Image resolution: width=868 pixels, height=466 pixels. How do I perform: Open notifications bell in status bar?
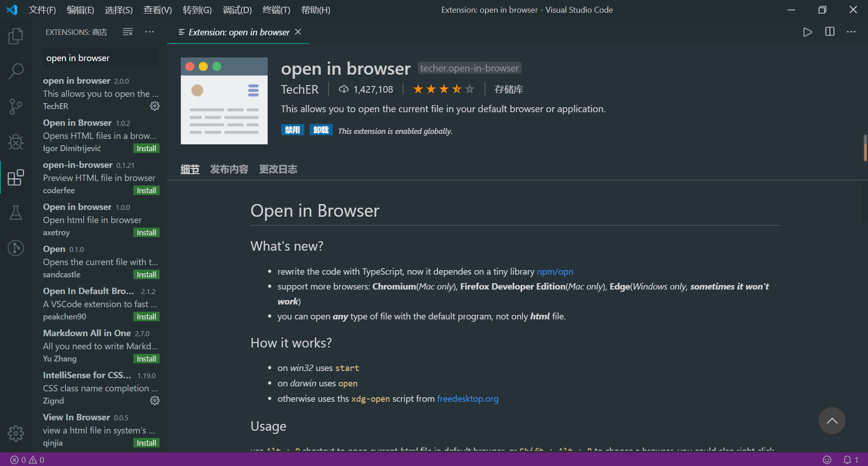(x=850, y=460)
